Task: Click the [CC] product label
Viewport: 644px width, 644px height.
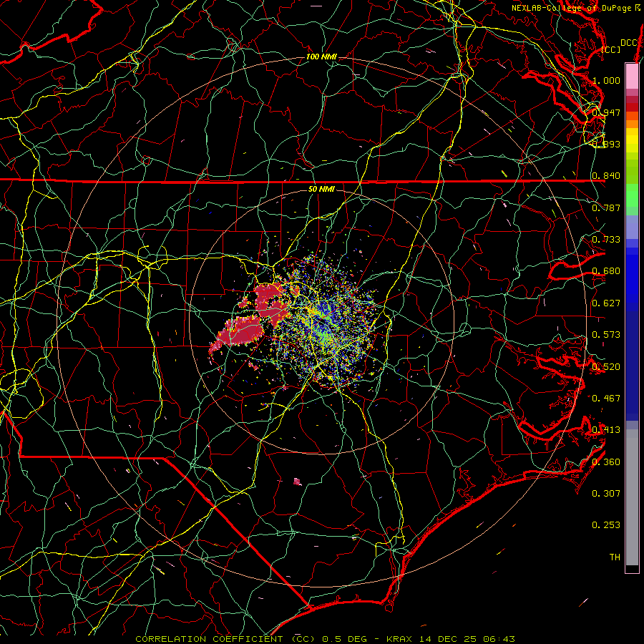Action: tap(610, 49)
